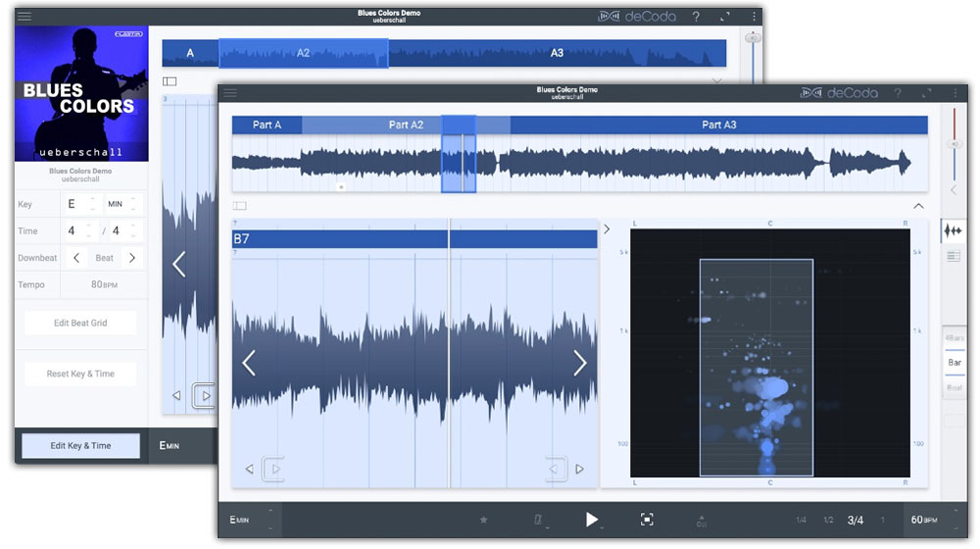Select Bar snap mode

pos(955,363)
